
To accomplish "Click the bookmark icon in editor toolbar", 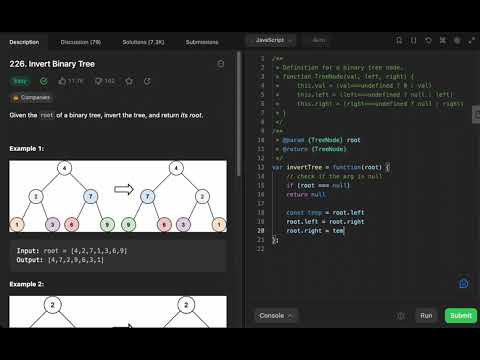I will pyautogui.click(x=399, y=40).
